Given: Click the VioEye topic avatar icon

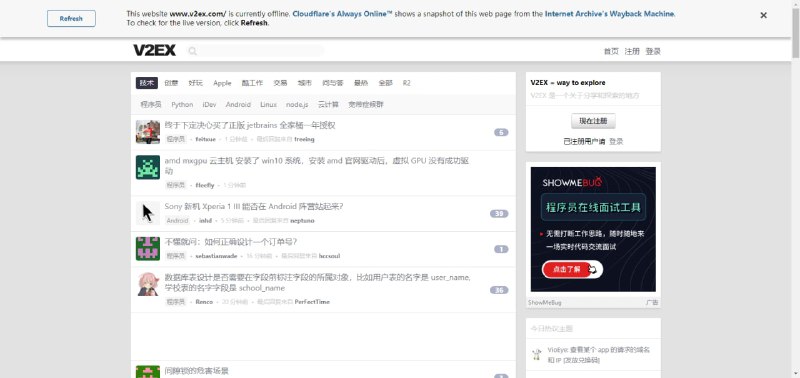Looking at the screenshot, I should pyautogui.click(x=536, y=355).
